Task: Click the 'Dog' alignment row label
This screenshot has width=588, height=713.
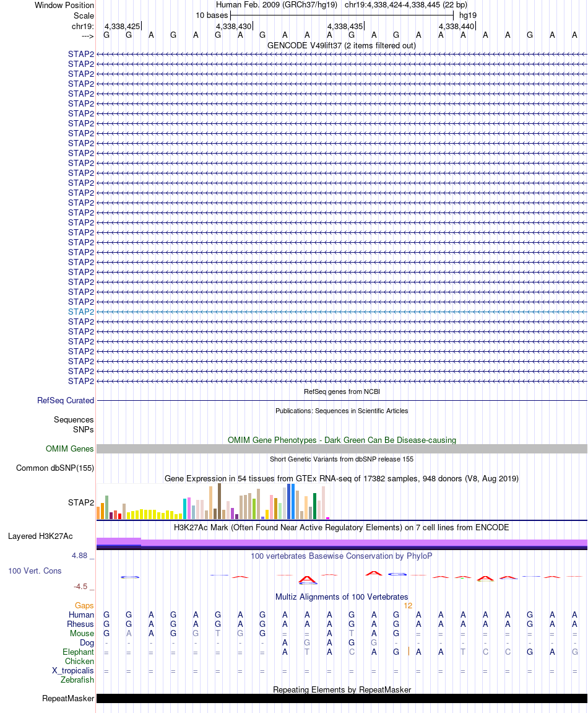Action: (87, 643)
